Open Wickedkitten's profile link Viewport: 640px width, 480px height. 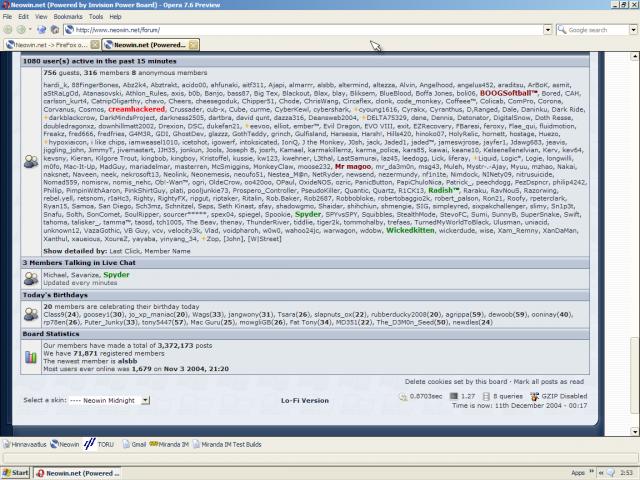pyautogui.click(x=410, y=230)
